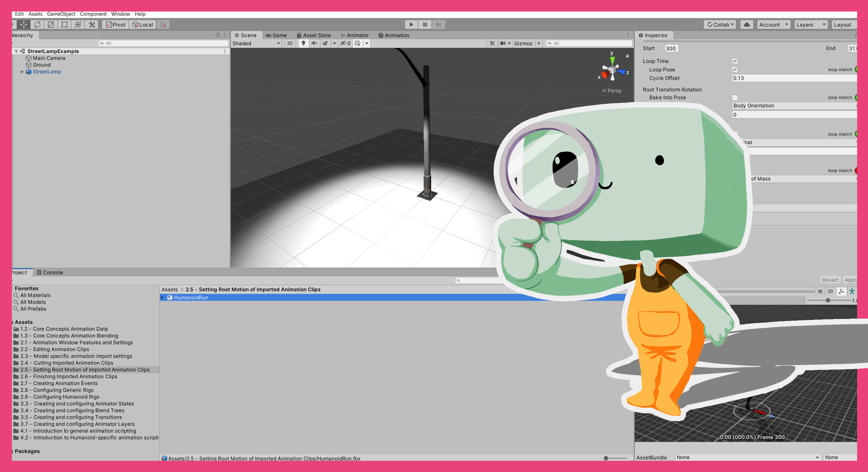This screenshot has height=472, width=868.
Task: Select the Scale tool
Action: pos(51,24)
